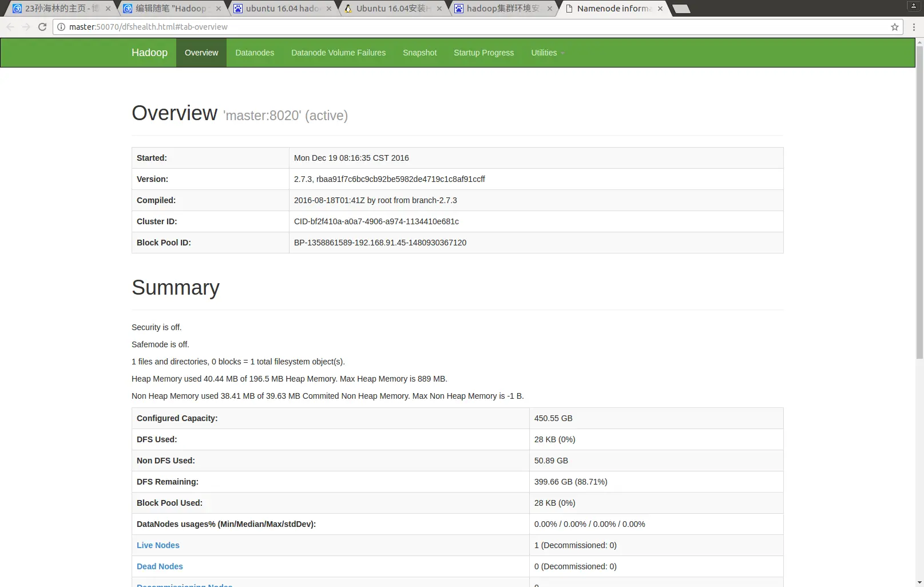Close the Namenode information tab
Viewport: 924px width, 587px height.
tap(660, 9)
